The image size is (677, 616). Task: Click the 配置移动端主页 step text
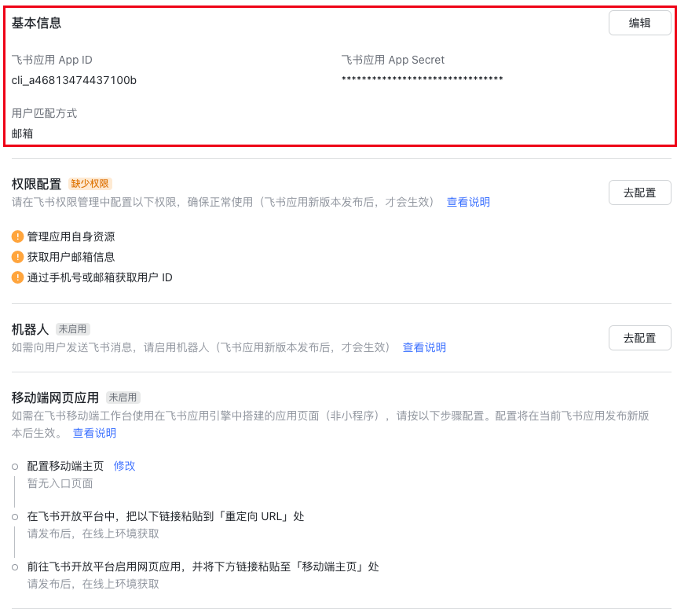[x=65, y=466]
